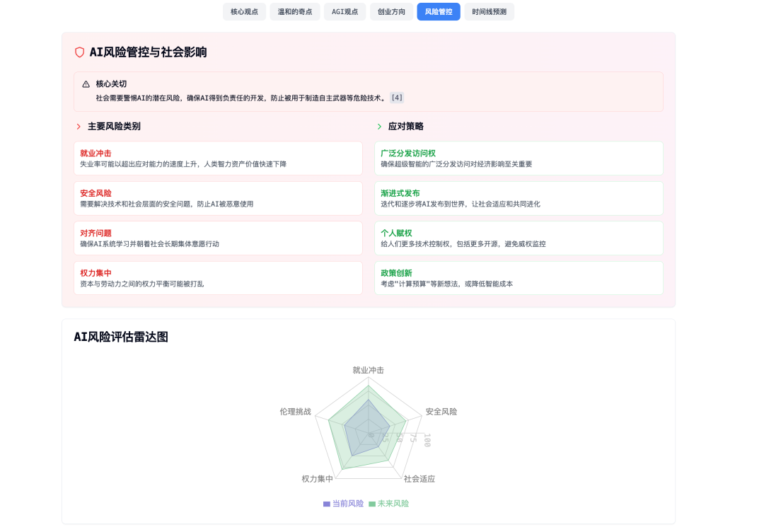Image resolution: width=764 pixels, height=532 pixels.
Task: Click the [4] citation reference link
Action: tap(397, 98)
